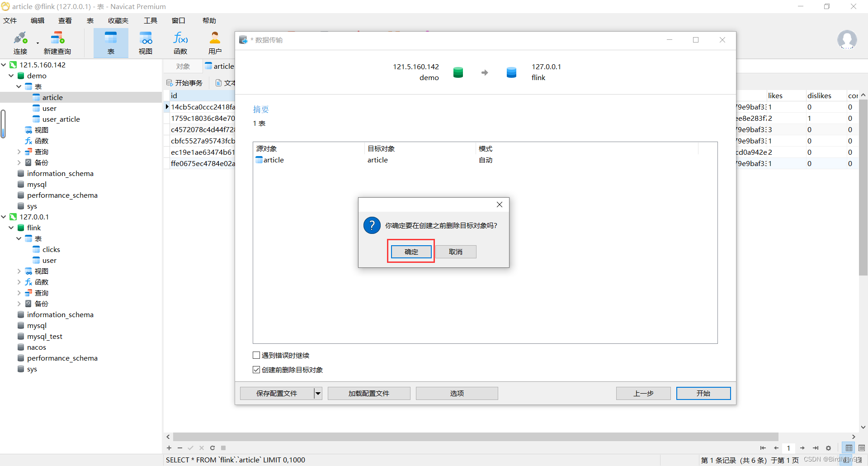Viewport: 868px width, 466px height.
Task: Click the delete record minus icon
Action: coord(180,448)
